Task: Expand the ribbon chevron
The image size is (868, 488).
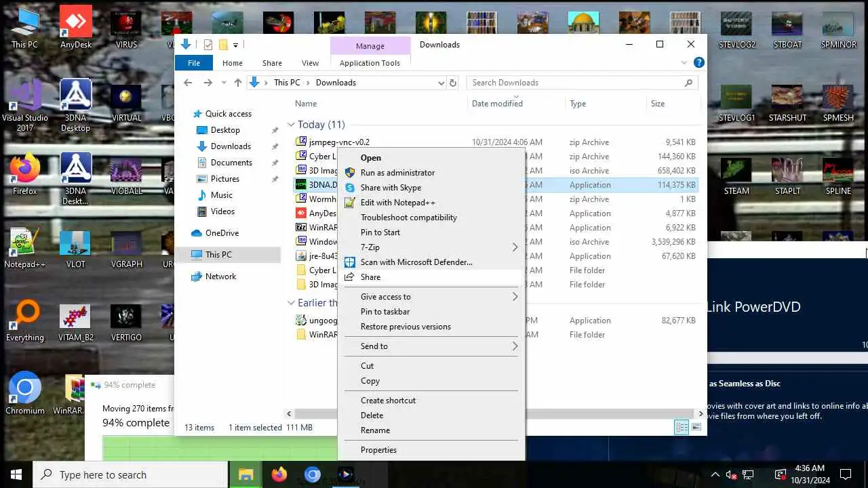Action: [x=684, y=62]
